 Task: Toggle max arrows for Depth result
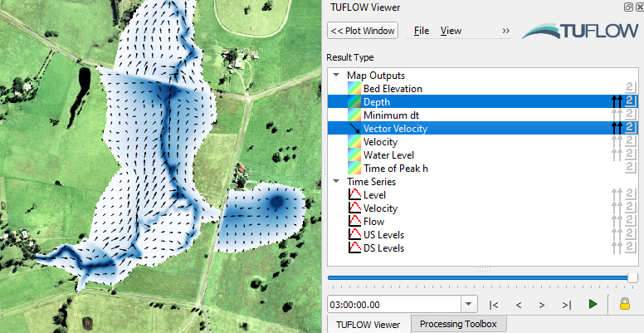point(616,102)
